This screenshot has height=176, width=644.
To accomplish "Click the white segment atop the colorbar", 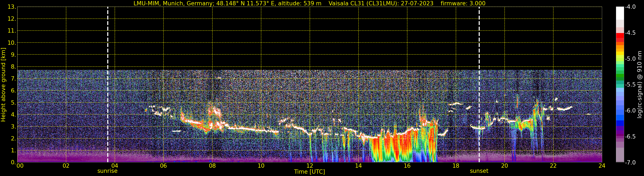I will (620, 13).
